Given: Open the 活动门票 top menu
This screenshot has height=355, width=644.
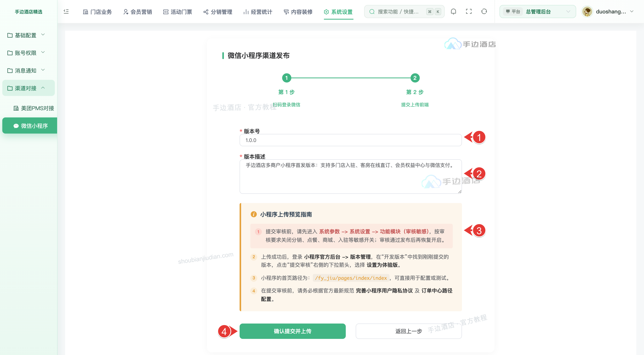Looking at the screenshot, I should tap(178, 12).
